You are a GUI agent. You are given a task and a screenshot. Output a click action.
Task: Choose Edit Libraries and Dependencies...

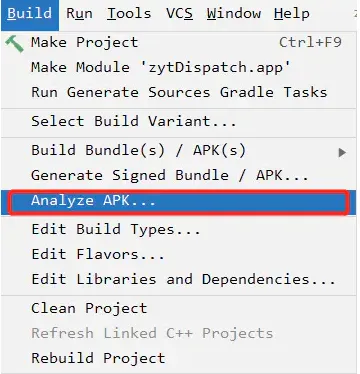(x=180, y=279)
